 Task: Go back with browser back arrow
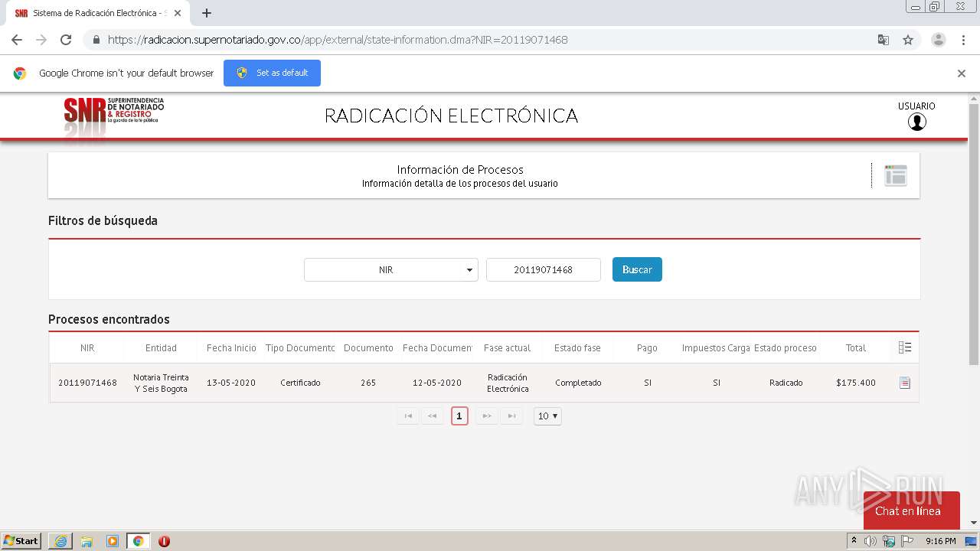[17, 40]
